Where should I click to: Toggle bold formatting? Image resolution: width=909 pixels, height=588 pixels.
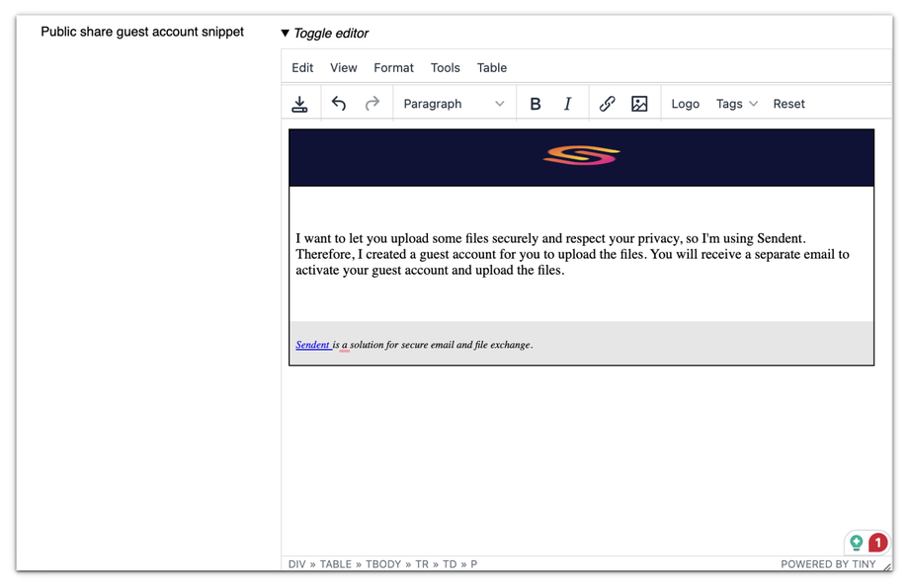(536, 104)
